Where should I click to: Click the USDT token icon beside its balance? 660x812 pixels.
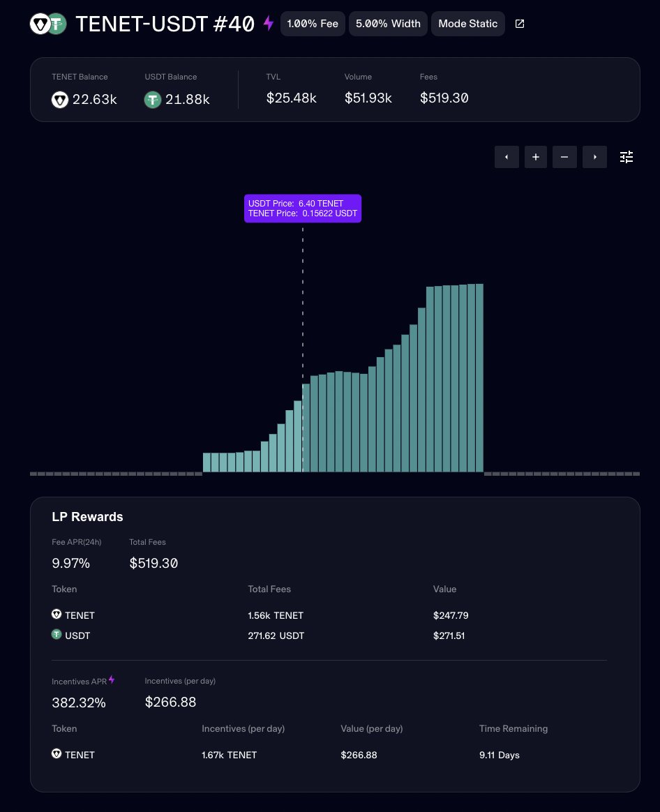click(x=153, y=100)
